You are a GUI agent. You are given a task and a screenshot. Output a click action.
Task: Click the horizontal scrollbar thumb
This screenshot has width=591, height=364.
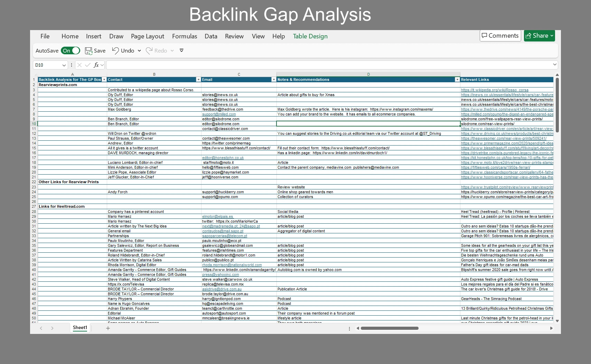coord(390,328)
